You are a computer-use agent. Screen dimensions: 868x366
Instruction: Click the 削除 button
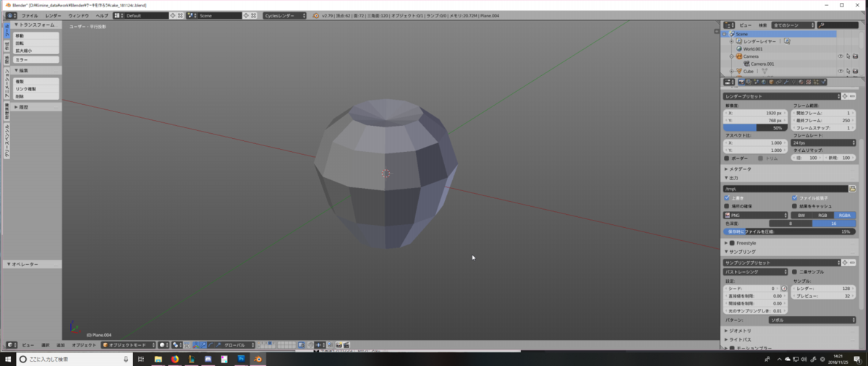tap(36, 96)
